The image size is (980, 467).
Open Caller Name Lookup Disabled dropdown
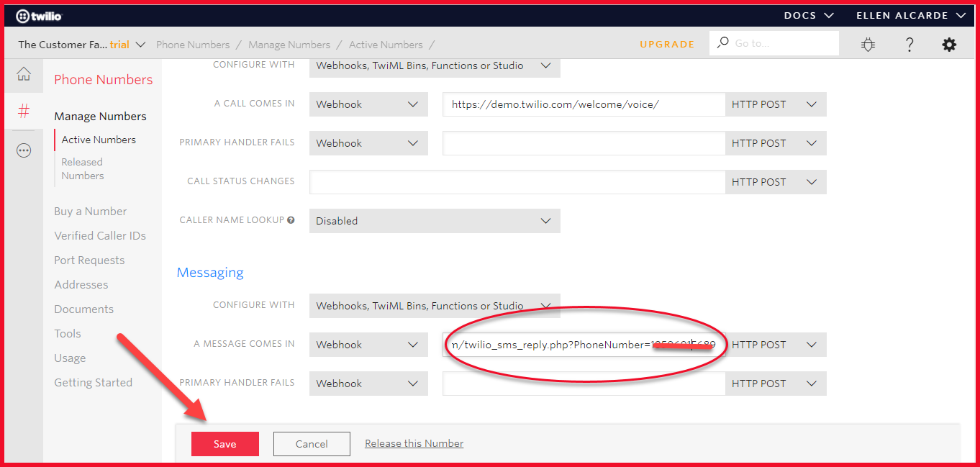tap(435, 221)
